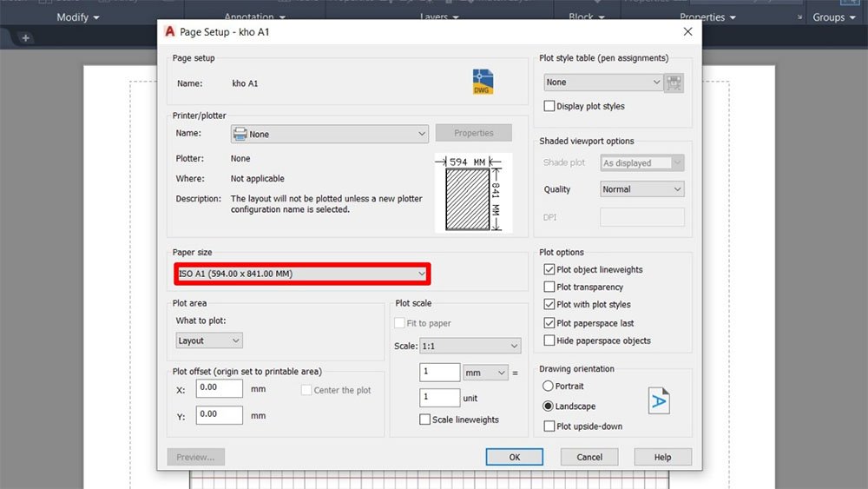Open the mm units dropdown
The image size is (868, 489).
pyautogui.click(x=485, y=373)
